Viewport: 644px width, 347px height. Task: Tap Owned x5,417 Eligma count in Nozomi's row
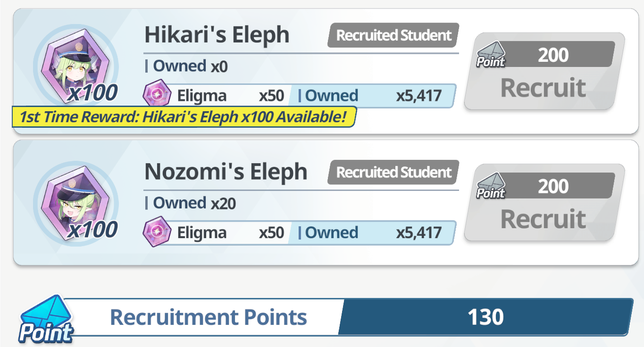point(372,232)
